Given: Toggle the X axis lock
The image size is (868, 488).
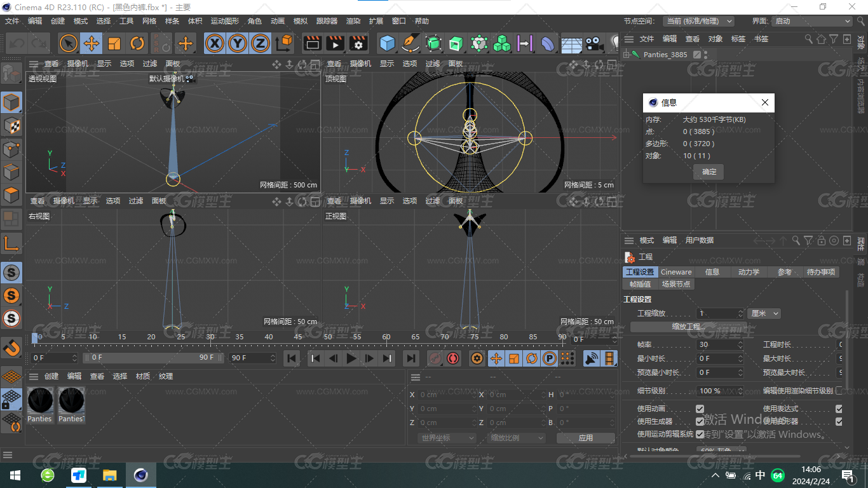Looking at the screenshot, I should (x=215, y=43).
